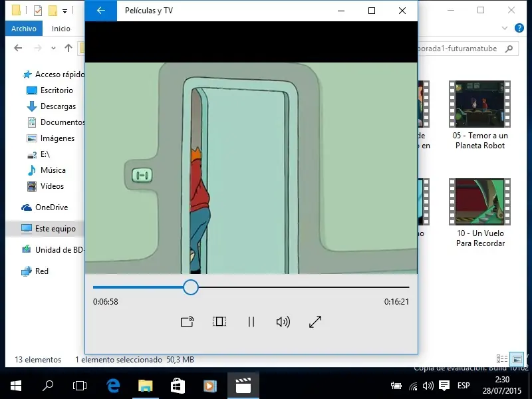Select Este equipo in the navigation pane
Viewport: 532px width, 399px height.
tap(48, 229)
